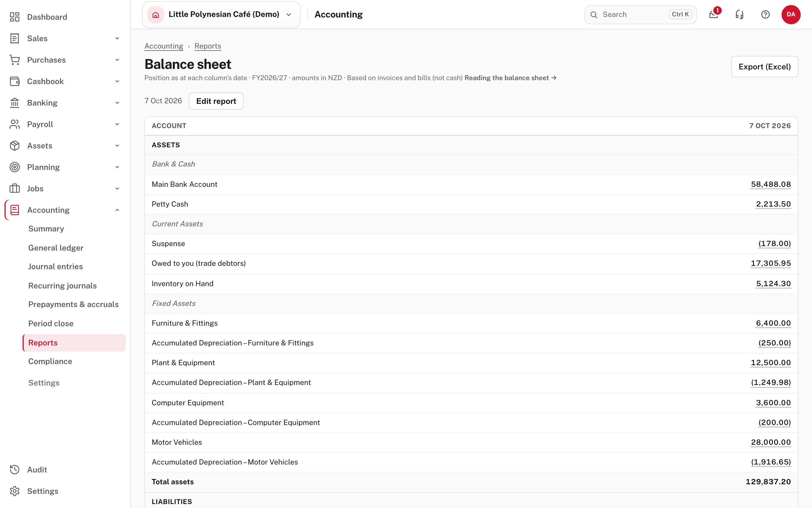This screenshot has height=508, width=812.
Task: Click Suspense amount (178.00)
Action: pyautogui.click(x=775, y=244)
